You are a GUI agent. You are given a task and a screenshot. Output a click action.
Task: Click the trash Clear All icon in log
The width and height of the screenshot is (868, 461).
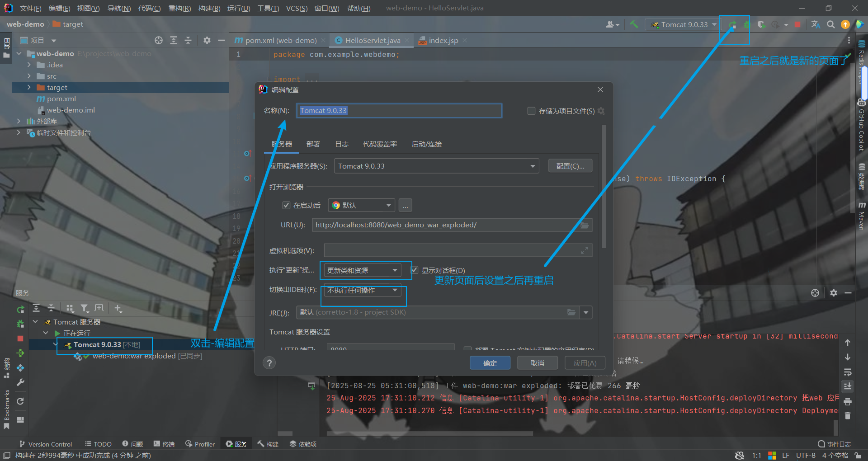pyautogui.click(x=848, y=416)
